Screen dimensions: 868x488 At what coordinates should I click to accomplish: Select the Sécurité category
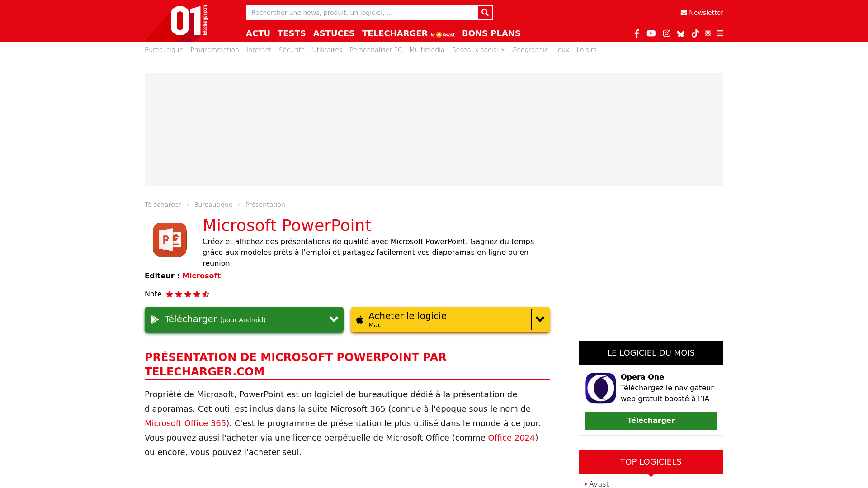[292, 50]
